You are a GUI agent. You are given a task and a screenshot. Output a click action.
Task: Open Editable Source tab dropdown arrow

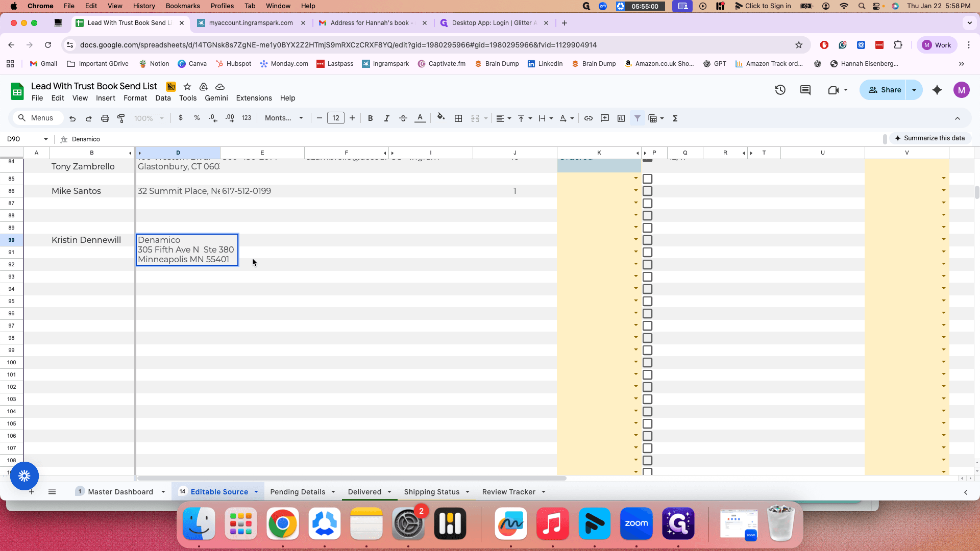click(256, 492)
